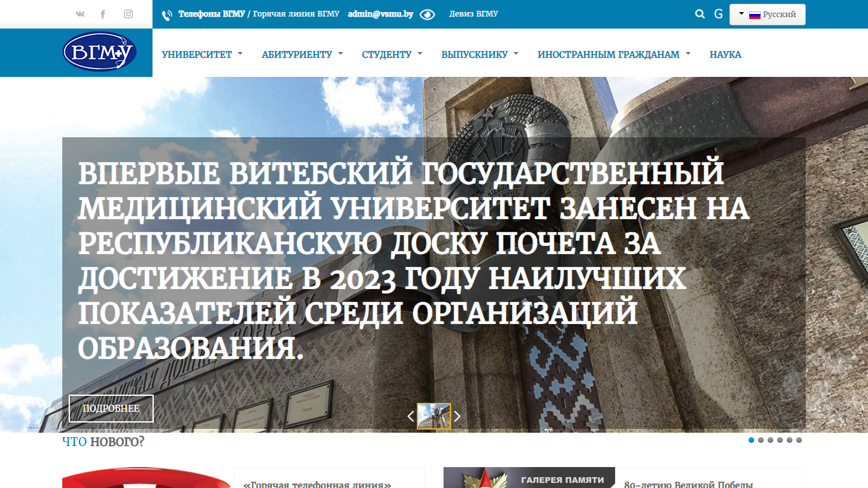Image resolution: width=868 pixels, height=488 pixels.
Task: Click the admin@vsmu.by email link
Action: click(x=381, y=14)
